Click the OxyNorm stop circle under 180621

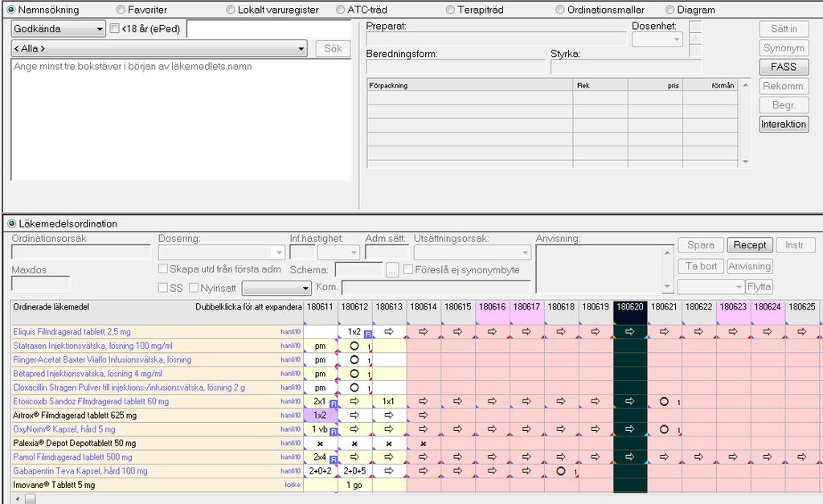[664, 429]
